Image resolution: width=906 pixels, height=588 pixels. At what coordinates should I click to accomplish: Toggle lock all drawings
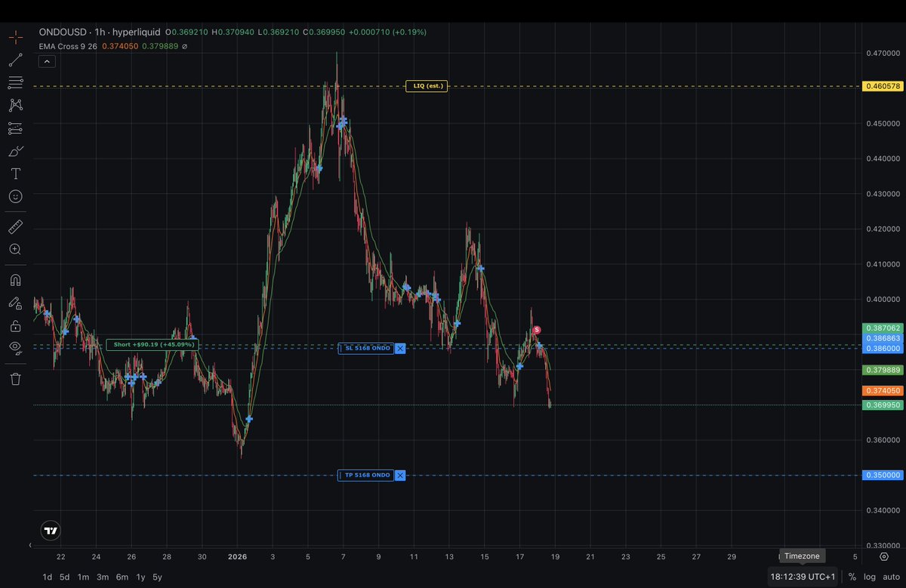[x=15, y=325]
